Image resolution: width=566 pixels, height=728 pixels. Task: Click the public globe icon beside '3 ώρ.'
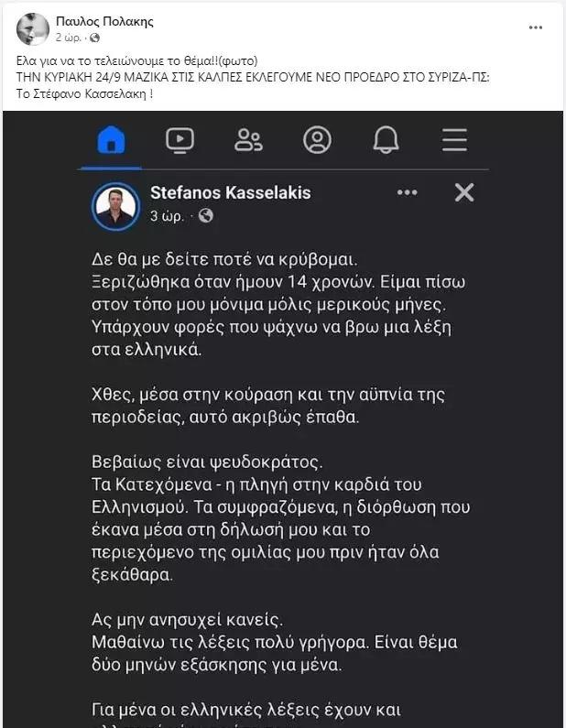coord(206,215)
